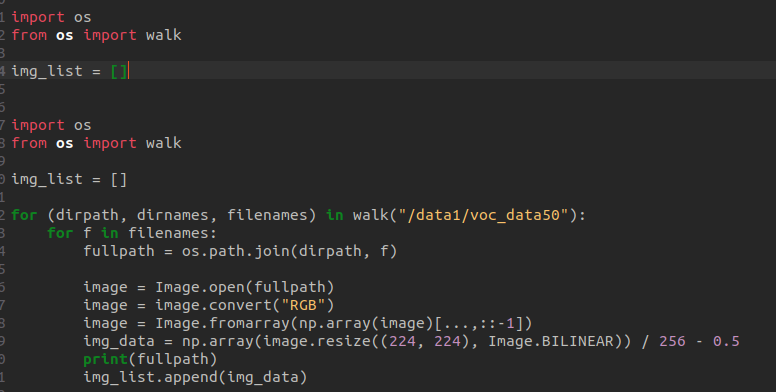Click the value 0.5 at the line's end
This screenshot has width=776, height=392.
pyautogui.click(x=726, y=341)
